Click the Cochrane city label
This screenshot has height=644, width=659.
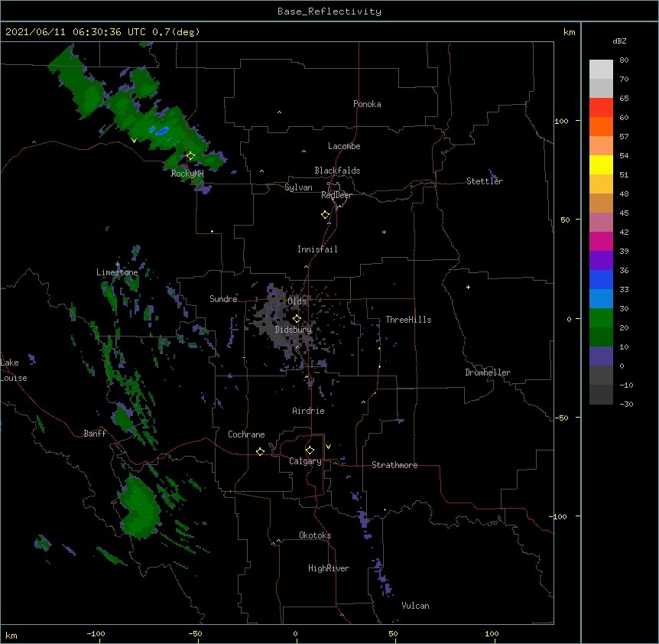coord(246,434)
